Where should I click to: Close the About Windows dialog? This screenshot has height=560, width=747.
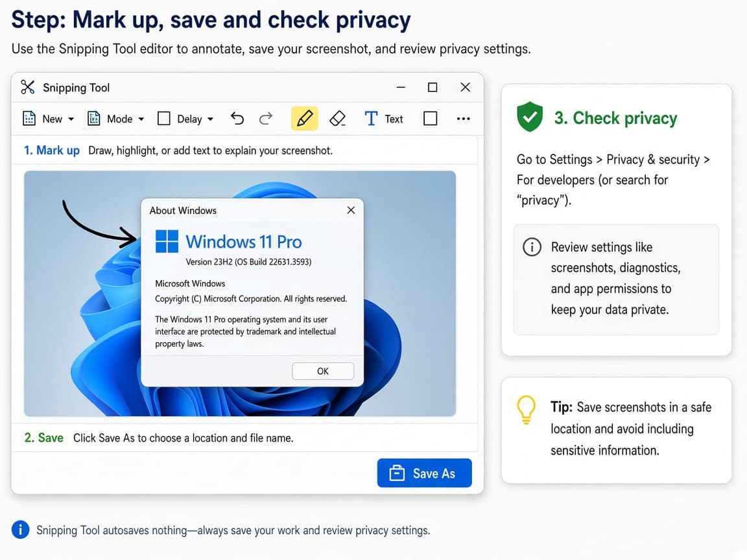click(351, 210)
